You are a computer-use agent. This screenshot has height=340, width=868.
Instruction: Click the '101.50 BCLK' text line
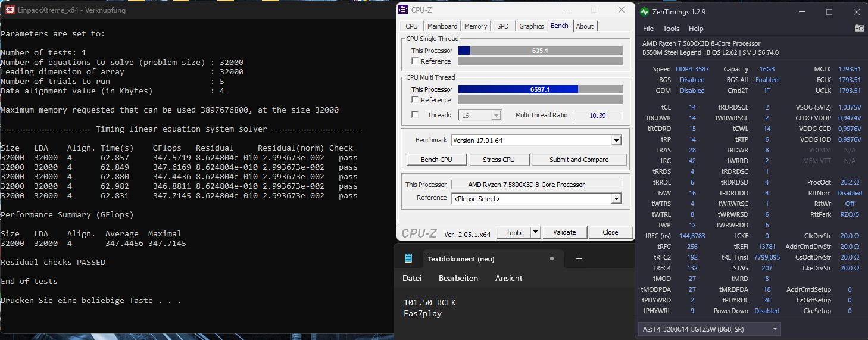(430, 303)
